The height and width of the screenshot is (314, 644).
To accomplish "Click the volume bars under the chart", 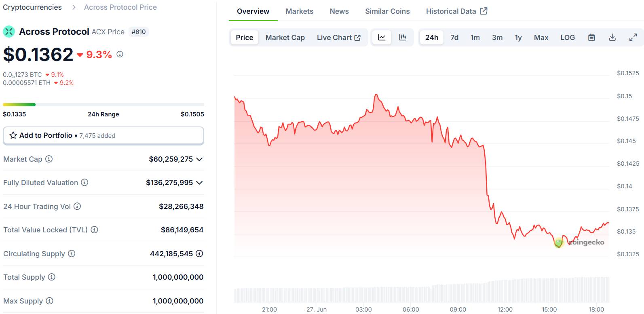I will [422, 290].
